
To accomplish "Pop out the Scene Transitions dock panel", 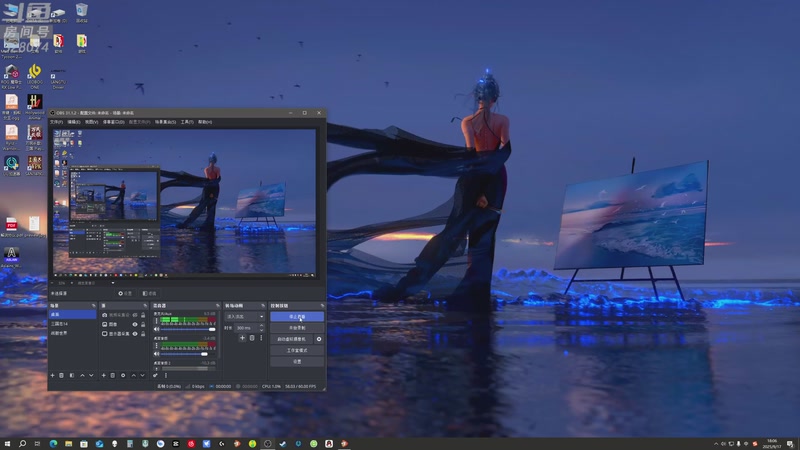I will (263, 306).
